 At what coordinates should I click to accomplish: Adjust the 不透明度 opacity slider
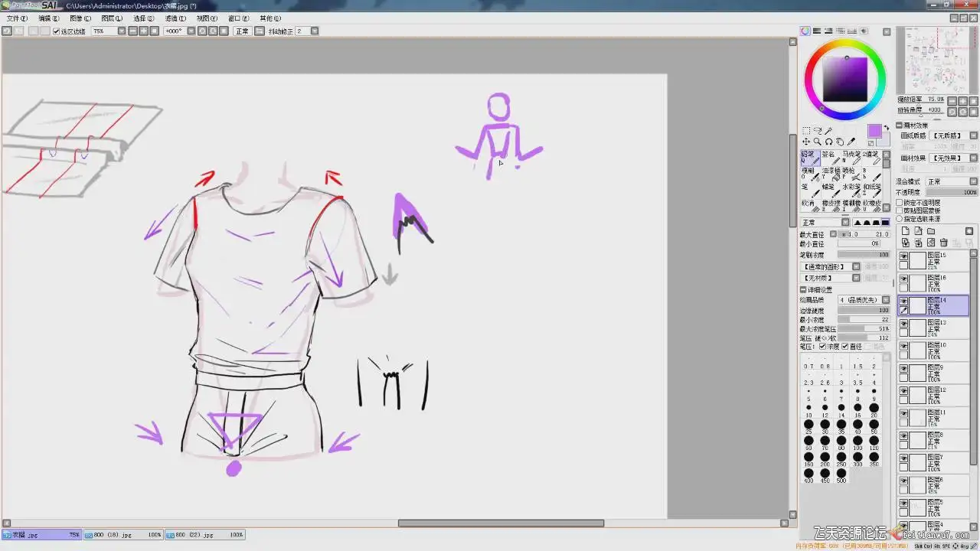click(951, 192)
